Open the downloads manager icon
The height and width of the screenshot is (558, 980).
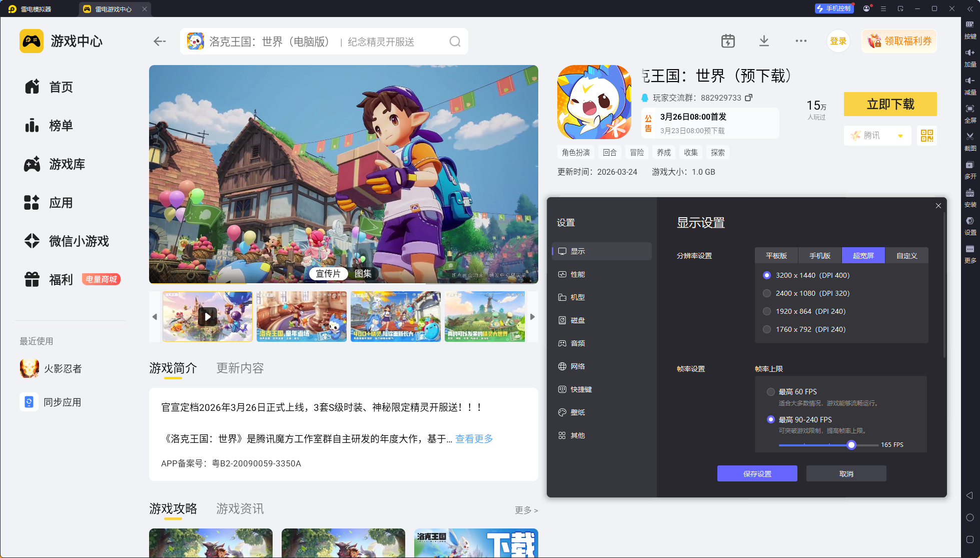click(x=764, y=41)
